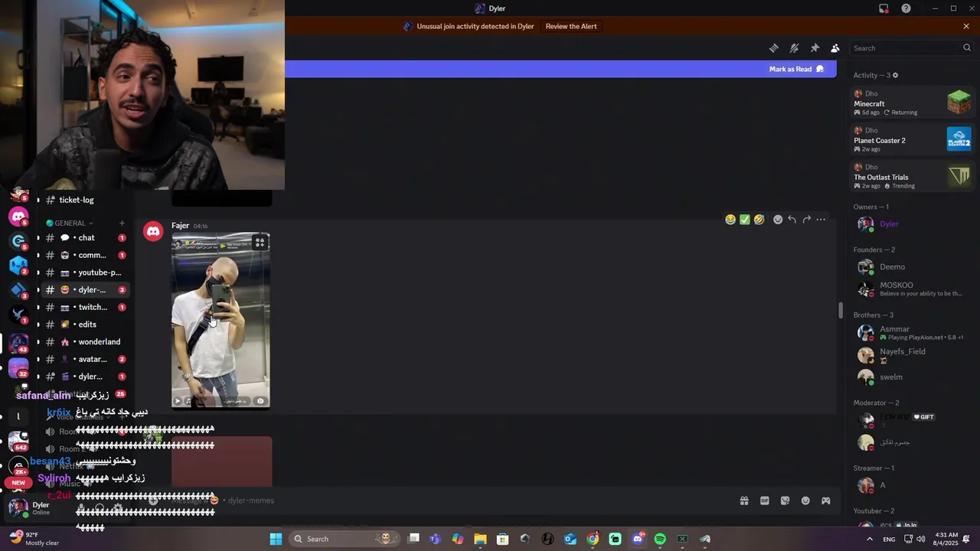Open the apps game-controller icon in the message bar

click(x=826, y=500)
